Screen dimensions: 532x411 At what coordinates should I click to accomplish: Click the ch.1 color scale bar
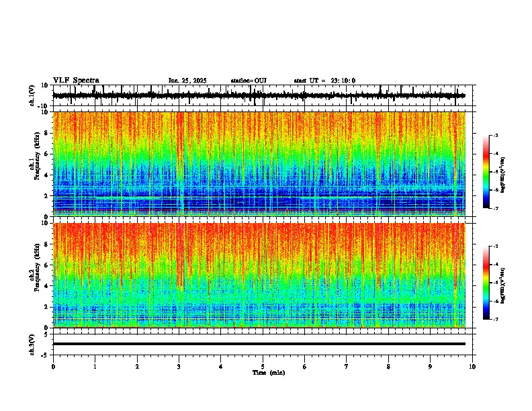pyautogui.click(x=486, y=172)
